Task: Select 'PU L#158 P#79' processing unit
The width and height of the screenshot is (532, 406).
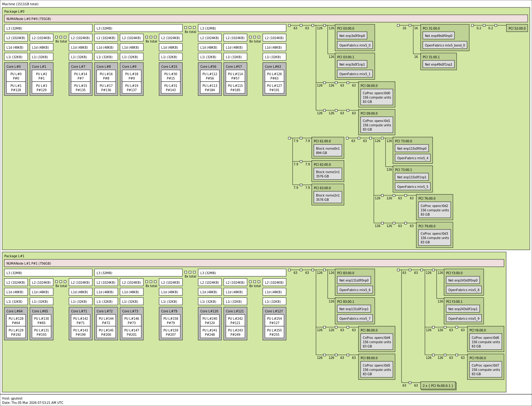Action: [x=171, y=321]
